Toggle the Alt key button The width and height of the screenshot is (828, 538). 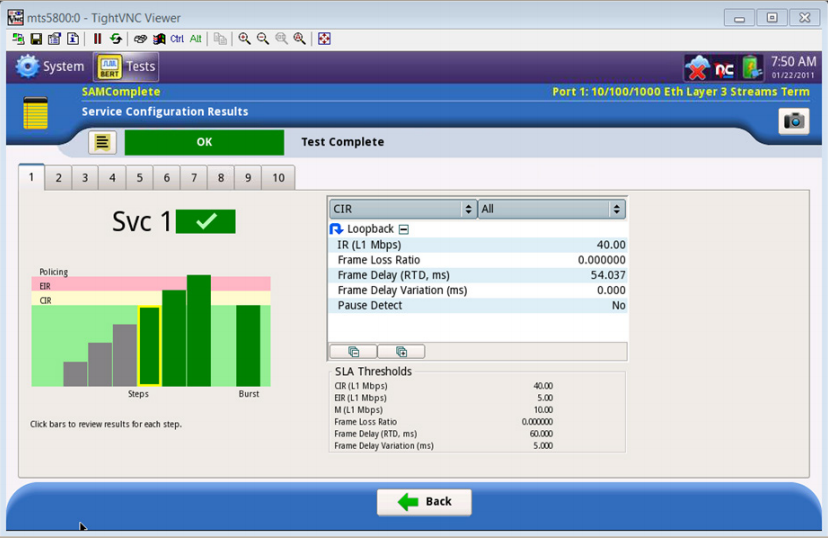click(x=195, y=39)
